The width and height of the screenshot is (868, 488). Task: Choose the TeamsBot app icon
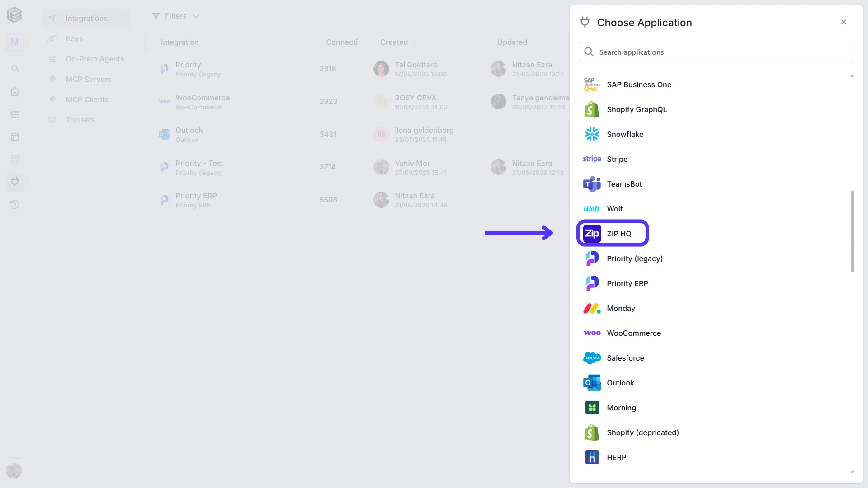592,184
